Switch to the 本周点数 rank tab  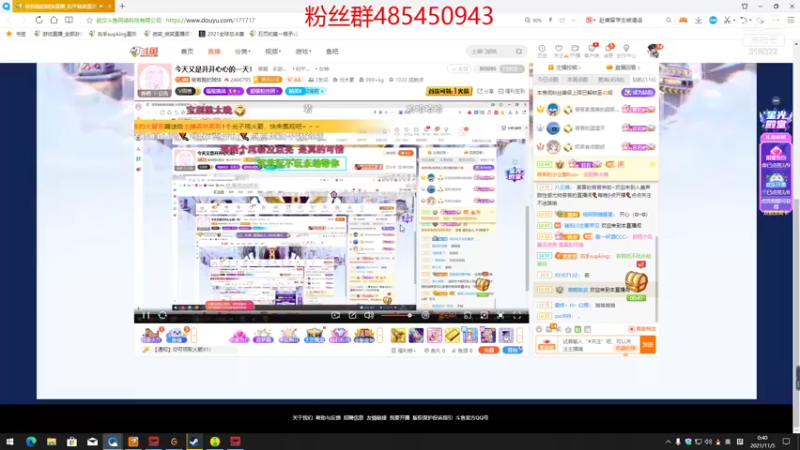(578, 80)
